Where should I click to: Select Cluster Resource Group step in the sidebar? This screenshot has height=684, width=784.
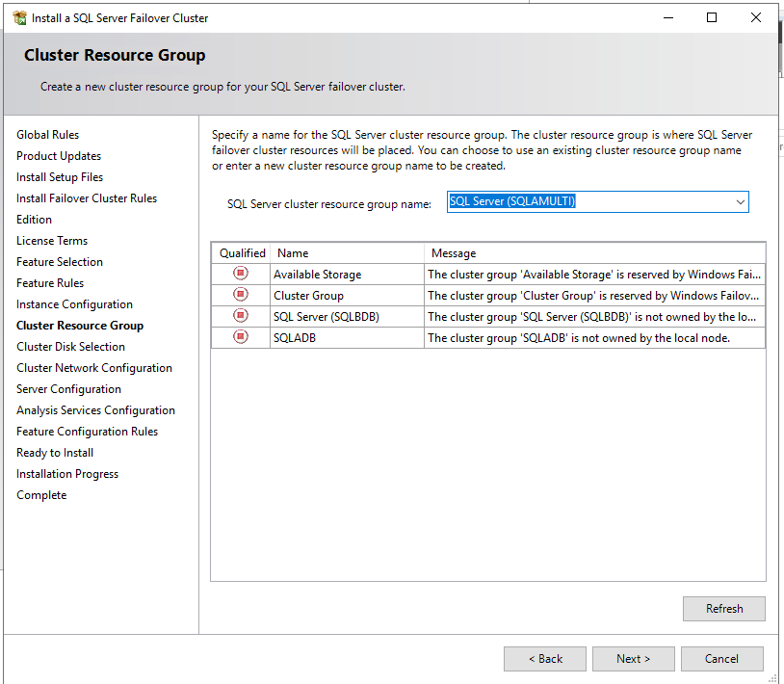point(80,326)
